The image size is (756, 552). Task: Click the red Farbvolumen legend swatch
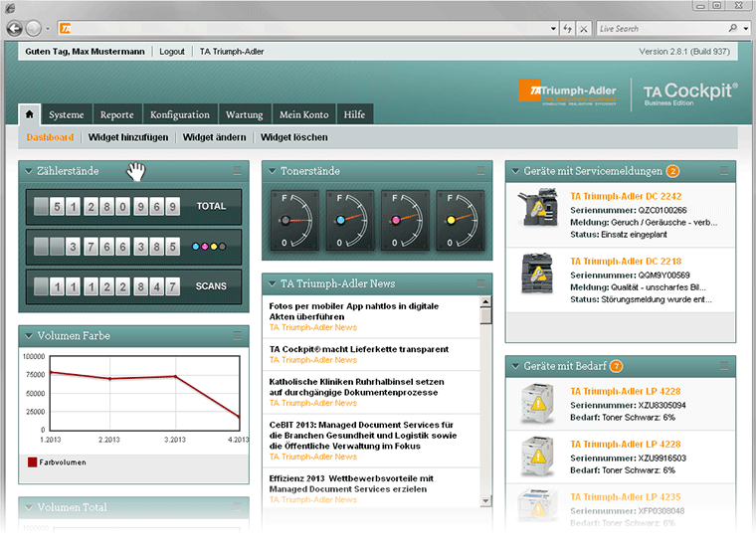coord(32,462)
